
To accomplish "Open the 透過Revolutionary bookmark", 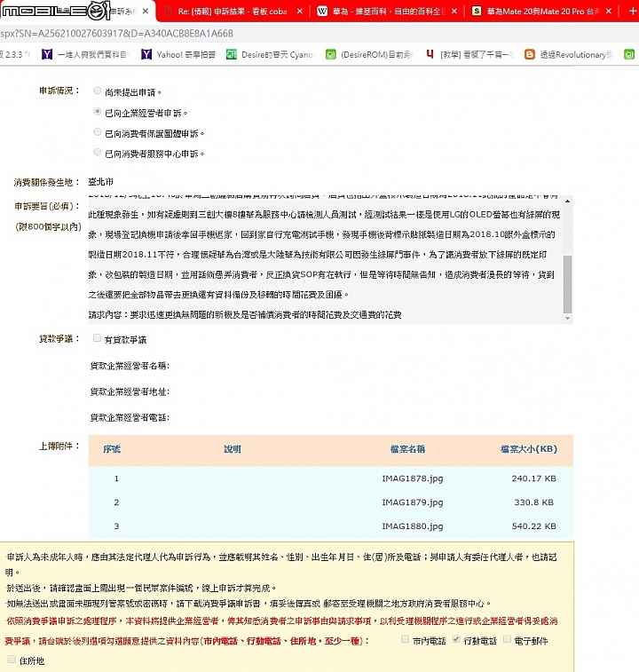I will (x=569, y=54).
